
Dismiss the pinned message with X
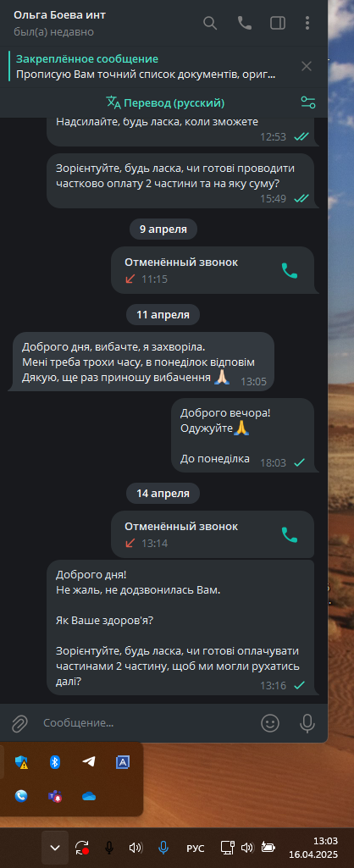307,66
